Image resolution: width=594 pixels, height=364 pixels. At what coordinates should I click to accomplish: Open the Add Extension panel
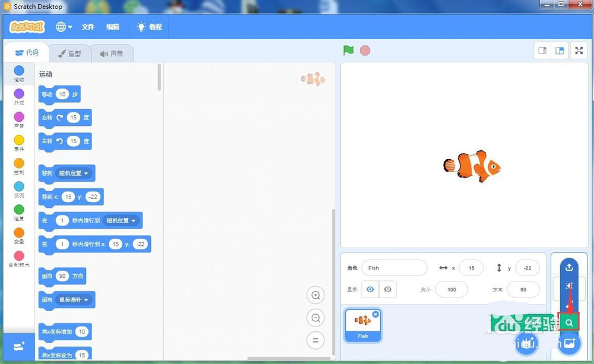pos(18,347)
